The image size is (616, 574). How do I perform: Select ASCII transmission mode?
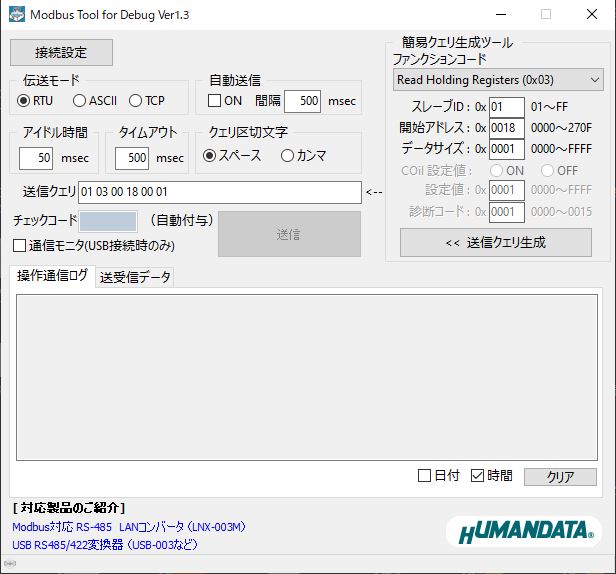(x=80, y=100)
